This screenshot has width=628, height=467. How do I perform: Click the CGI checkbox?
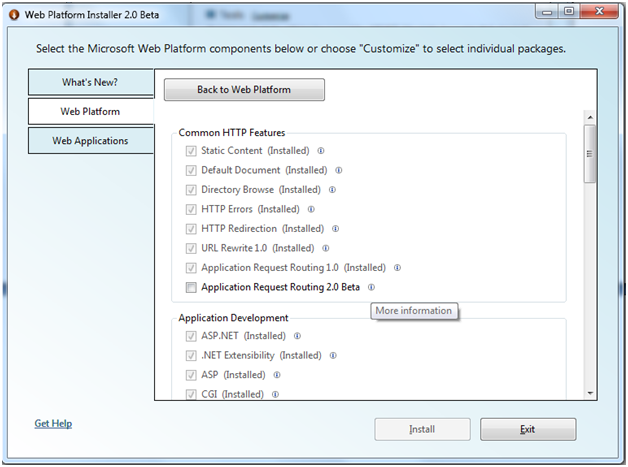point(191,395)
